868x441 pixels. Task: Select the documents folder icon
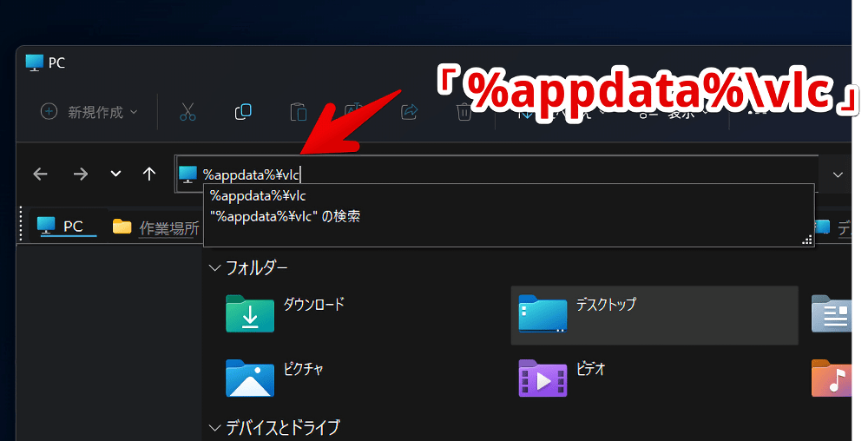point(831,313)
